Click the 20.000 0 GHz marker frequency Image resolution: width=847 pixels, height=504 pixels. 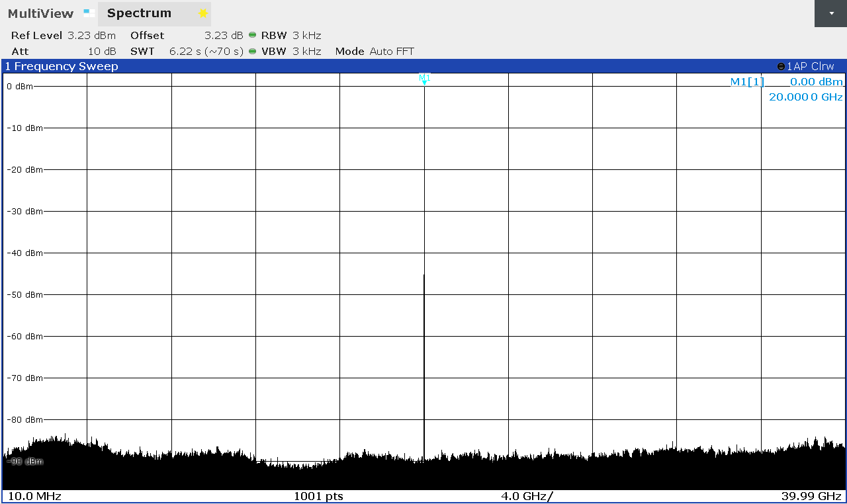[x=806, y=97]
